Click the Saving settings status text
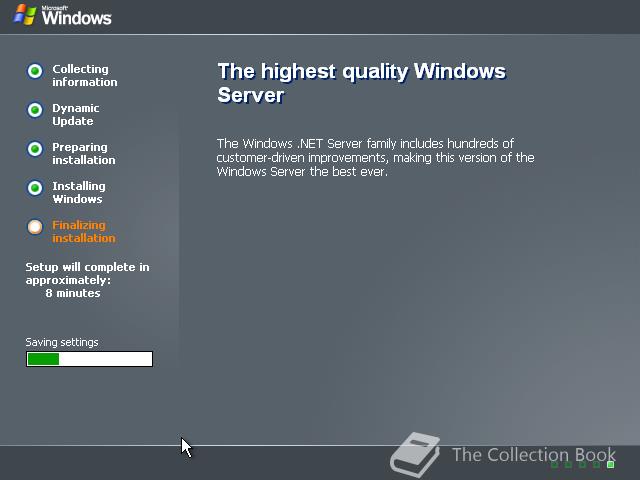The image size is (640, 480). tap(62, 342)
